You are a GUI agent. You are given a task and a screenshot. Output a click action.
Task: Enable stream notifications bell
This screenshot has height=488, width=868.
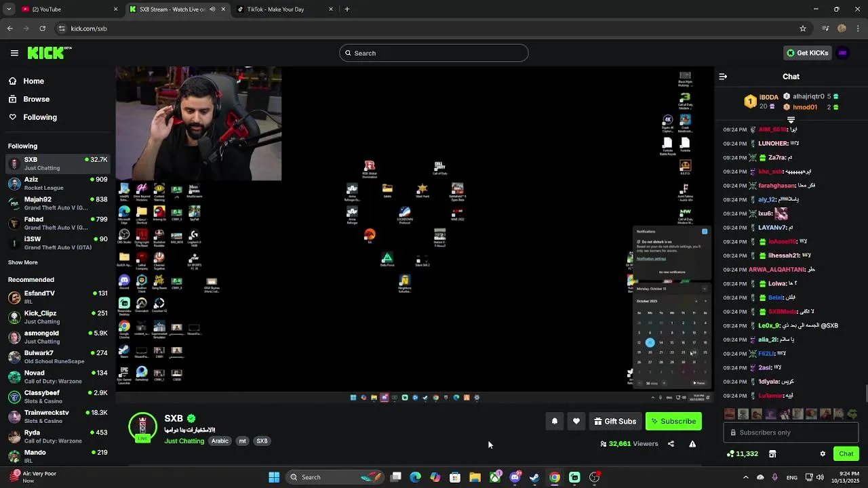(555, 421)
